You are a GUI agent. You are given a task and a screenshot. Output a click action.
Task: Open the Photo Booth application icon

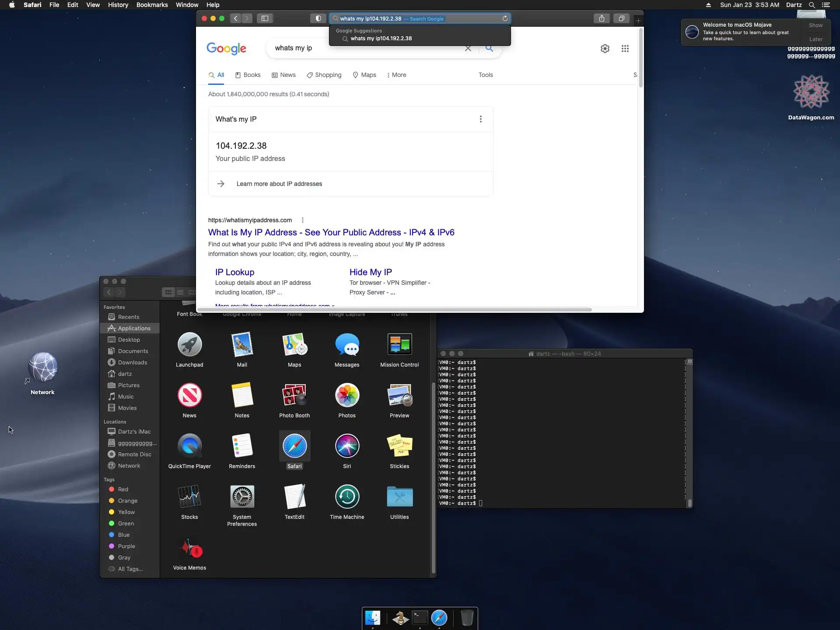pos(294,395)
